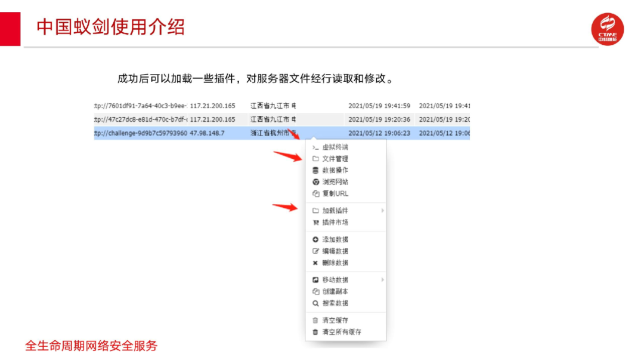Expand the 加载插件 submenu arrow
The height and width of the screenshot is (363, 644).
pyautogui.click(x=382, y=211)
